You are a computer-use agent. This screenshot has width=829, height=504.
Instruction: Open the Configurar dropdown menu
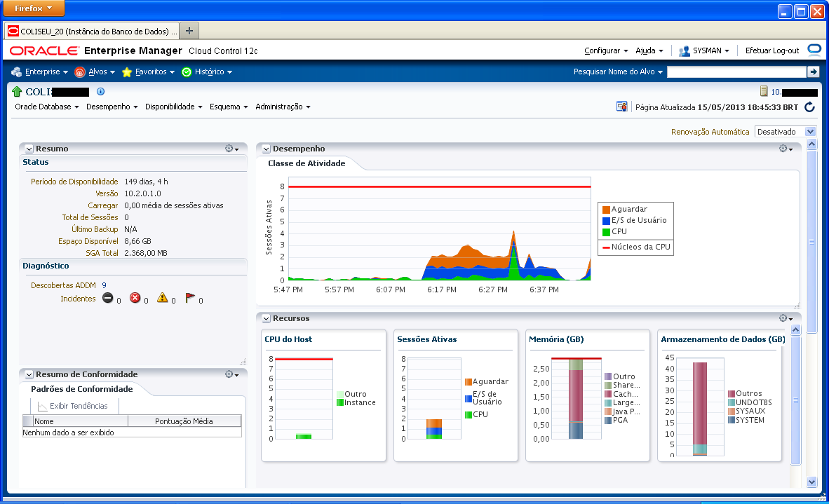coord(606,50)
